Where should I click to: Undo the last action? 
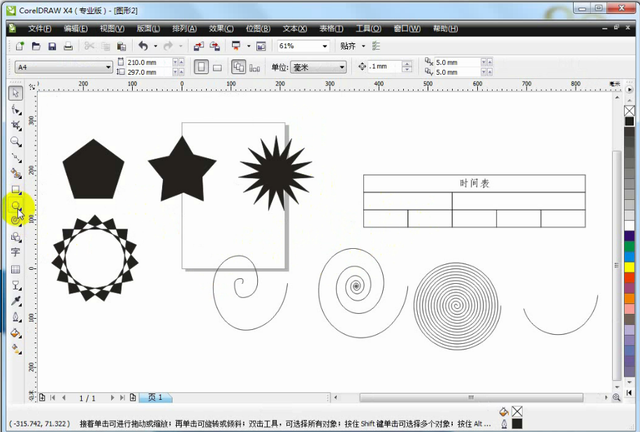pyautogui.click(x=143, y=46)
